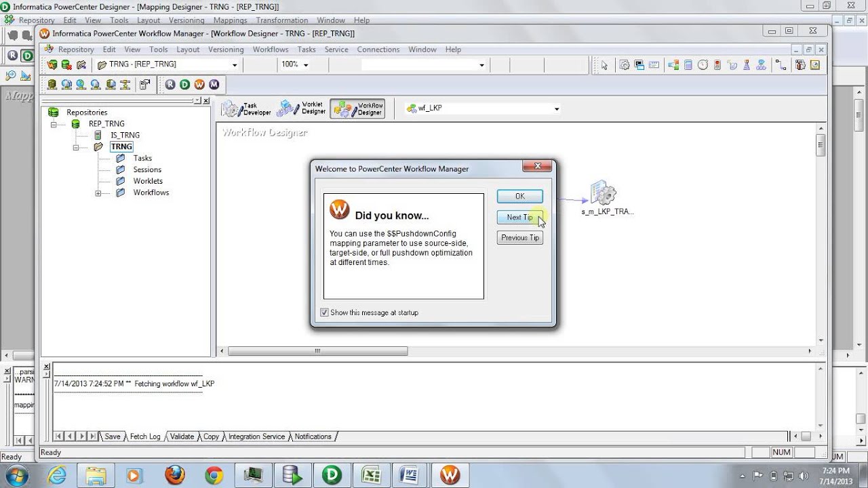Select the Sessions folder in navigator
This screenshot has height=488, width=868.
point(147,169)
